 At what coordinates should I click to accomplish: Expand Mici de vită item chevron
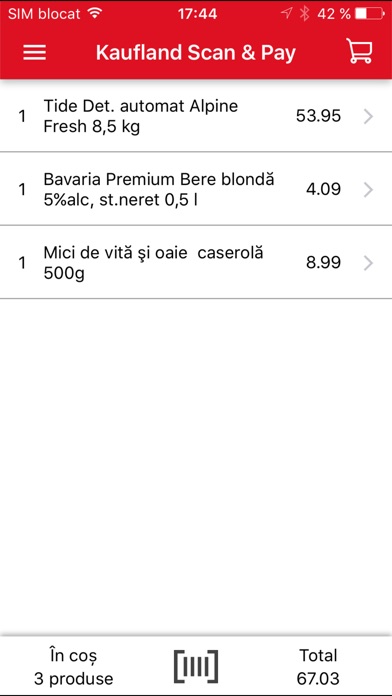click(368, 263)
